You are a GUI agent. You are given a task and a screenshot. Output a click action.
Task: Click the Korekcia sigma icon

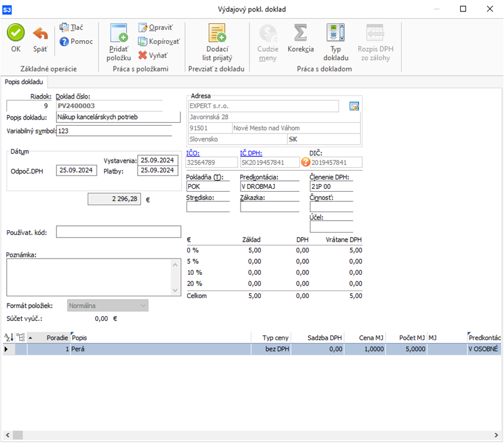301,33
